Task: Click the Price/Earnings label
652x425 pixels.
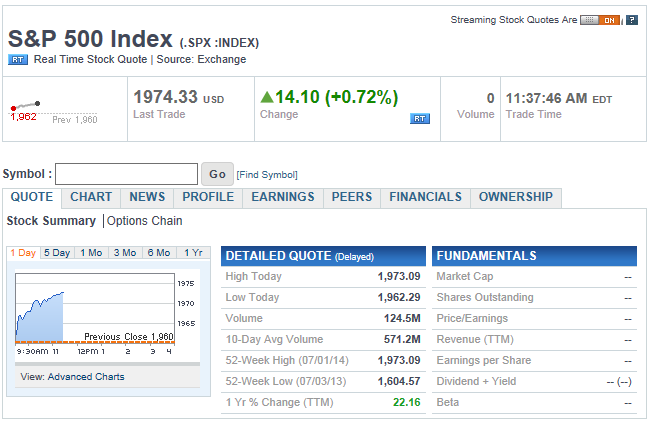Action: pyautogui.click(x=472, y=319)
